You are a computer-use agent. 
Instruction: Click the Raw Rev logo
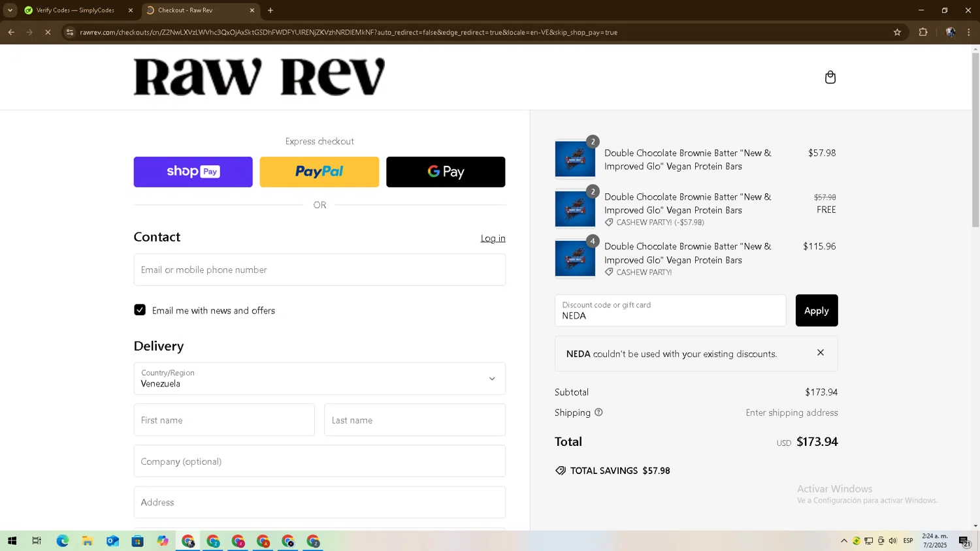click(259, 77)
